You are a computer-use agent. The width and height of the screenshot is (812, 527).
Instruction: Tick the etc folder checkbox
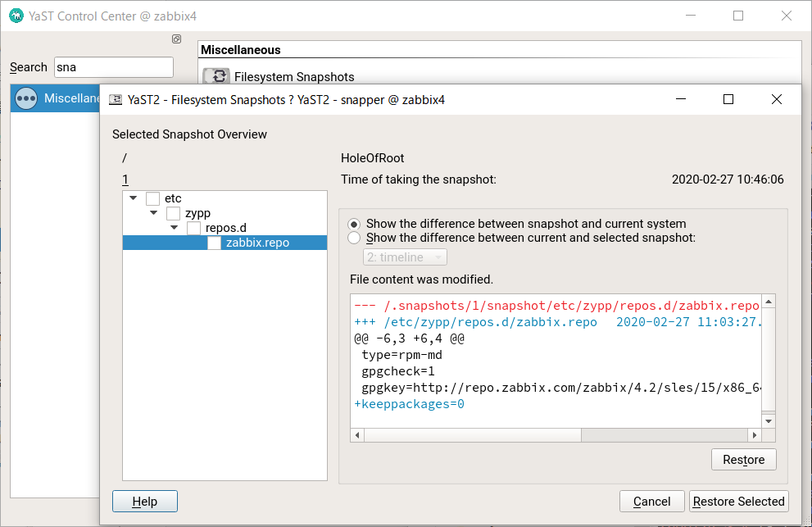click(152, 198)
